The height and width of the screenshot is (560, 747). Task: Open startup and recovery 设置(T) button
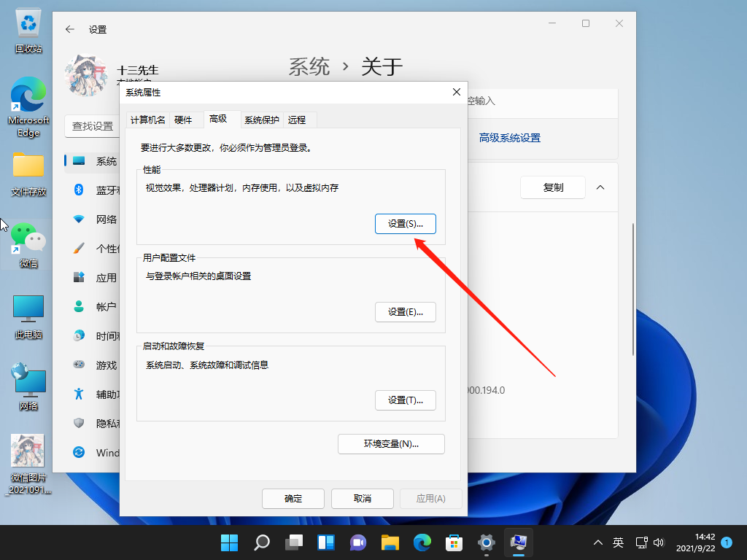406,400
